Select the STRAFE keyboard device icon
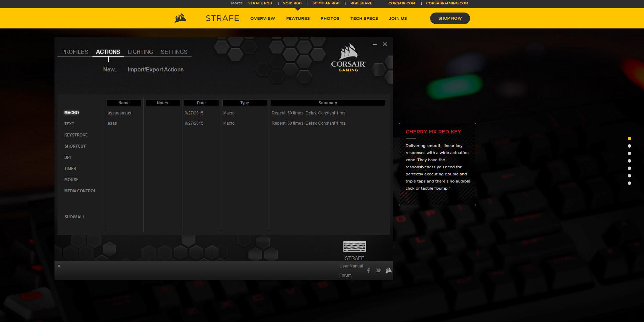Screen dimensions: 644x322 (354, 246)
